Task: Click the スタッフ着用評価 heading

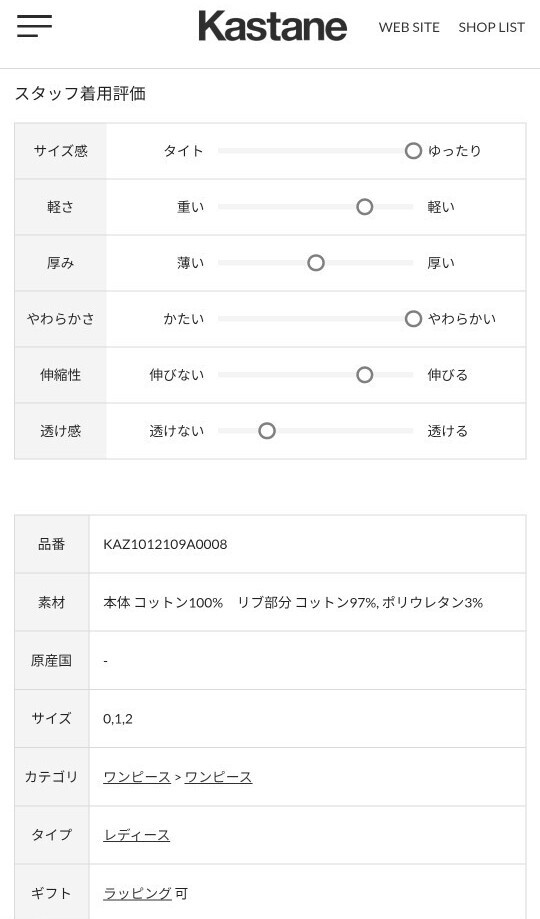Action: pyautogui.click(x=80, y=94)
